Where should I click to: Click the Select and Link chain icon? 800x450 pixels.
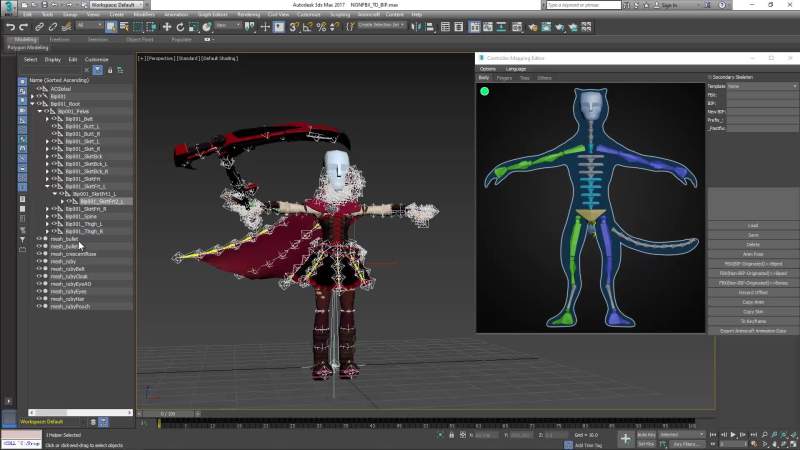pyautogui.click(x=38, y=27)
